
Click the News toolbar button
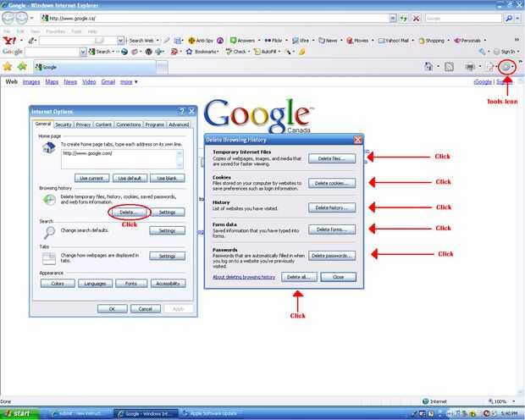(x=328, y=41)
